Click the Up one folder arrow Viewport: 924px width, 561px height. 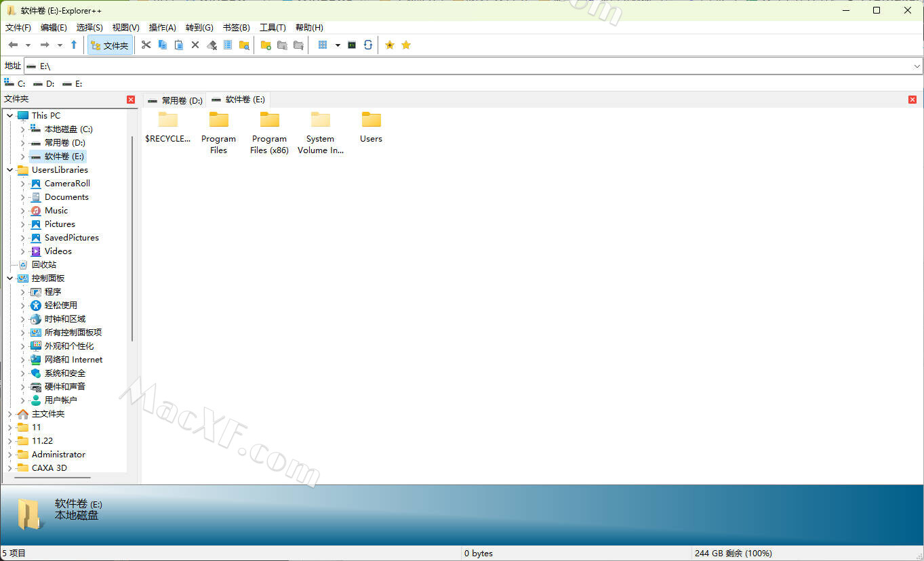pyautogui.click(x=74, y=45)
